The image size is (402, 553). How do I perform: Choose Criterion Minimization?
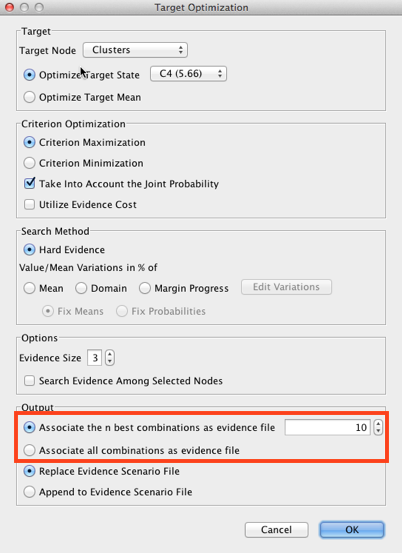29,163
